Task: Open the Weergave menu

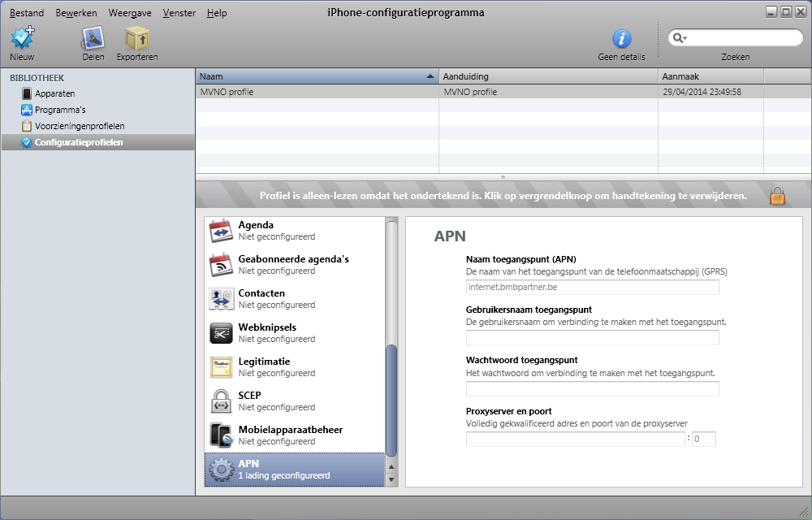Action: click(130, 13)
